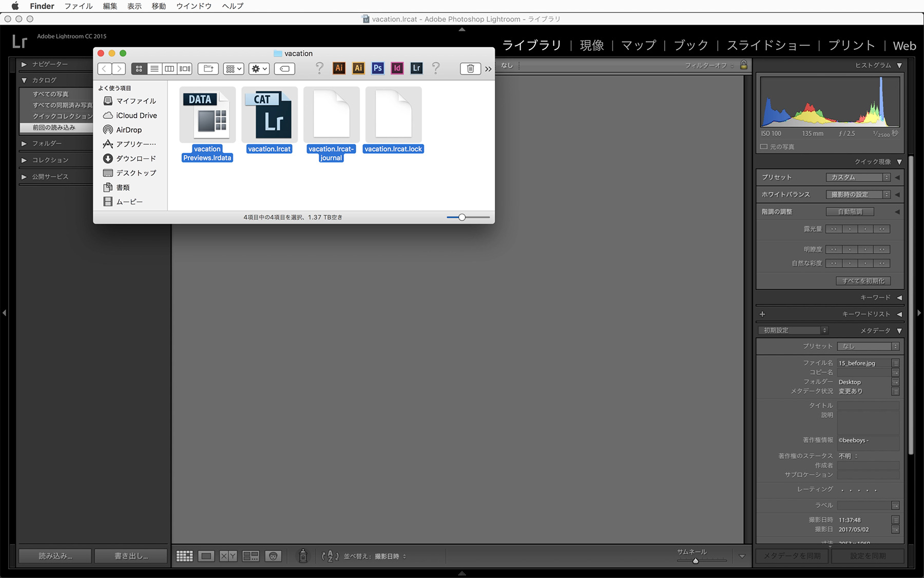The height and width of the screenshot is (578, 924).
Task: Go back in Finder window
Action: tap(104, 68)
